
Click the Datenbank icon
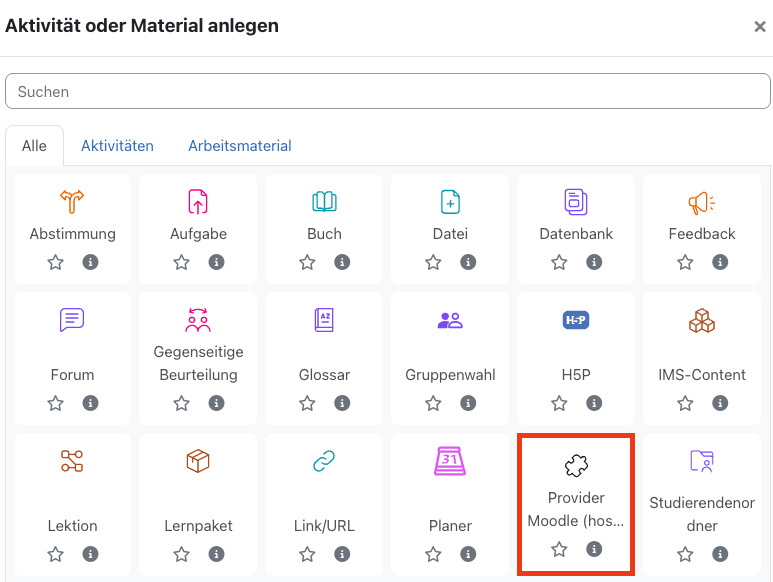[576, 202]
